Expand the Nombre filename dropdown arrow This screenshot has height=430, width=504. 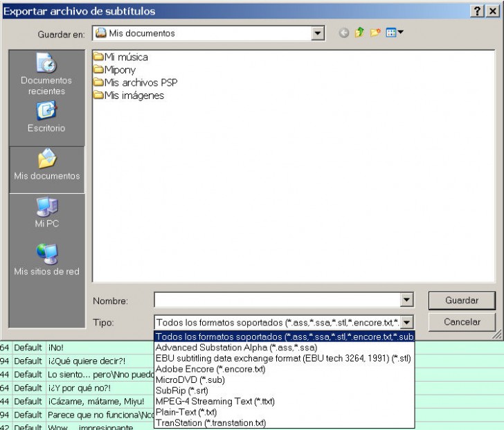407,301
